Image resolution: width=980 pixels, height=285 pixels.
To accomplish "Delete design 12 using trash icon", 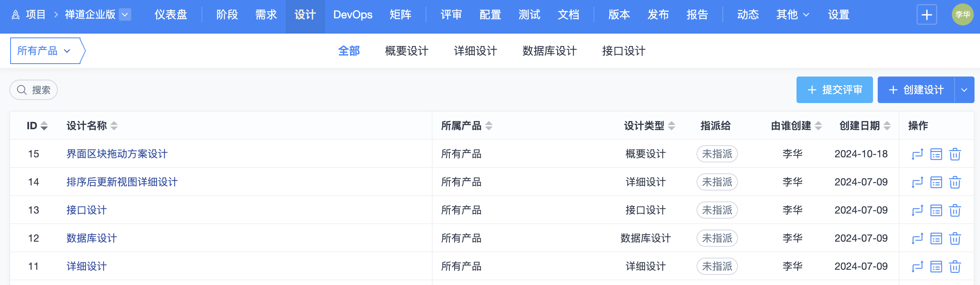I will (955, 239).
